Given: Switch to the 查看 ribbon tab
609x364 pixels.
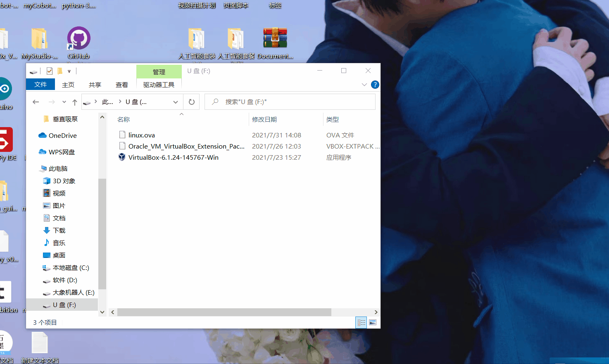Looking at the screenshot, I should tap(121, 85).
